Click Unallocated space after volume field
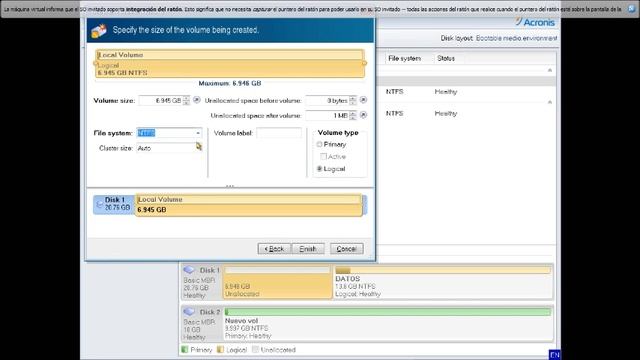Screen dimensions: 640x360 tap(327, 116)
